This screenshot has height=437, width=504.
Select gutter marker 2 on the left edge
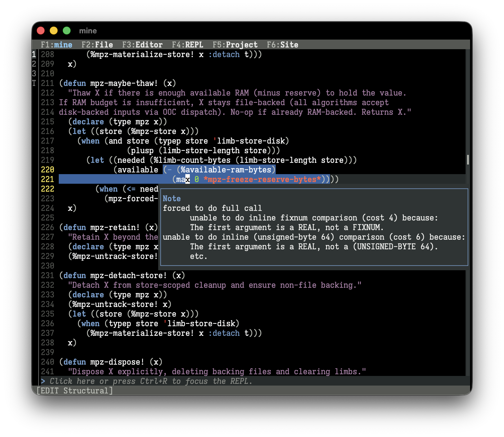click(x=34, y=64)
